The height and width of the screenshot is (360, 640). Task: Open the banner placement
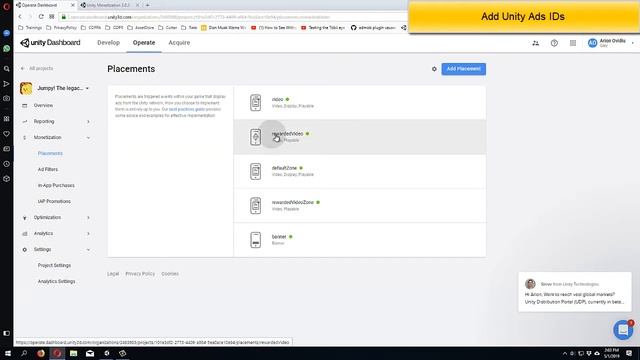point(360,240)
